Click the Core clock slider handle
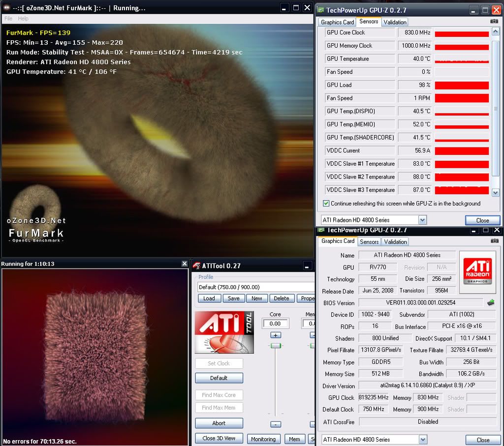The width and height of the screenshot is (504, 446). coord(276,346)
